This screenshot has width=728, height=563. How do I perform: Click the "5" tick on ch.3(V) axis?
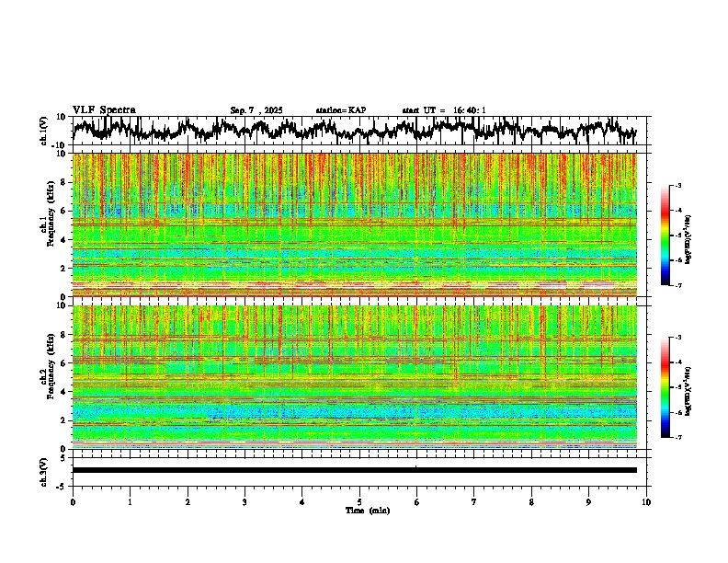(64, 458)
